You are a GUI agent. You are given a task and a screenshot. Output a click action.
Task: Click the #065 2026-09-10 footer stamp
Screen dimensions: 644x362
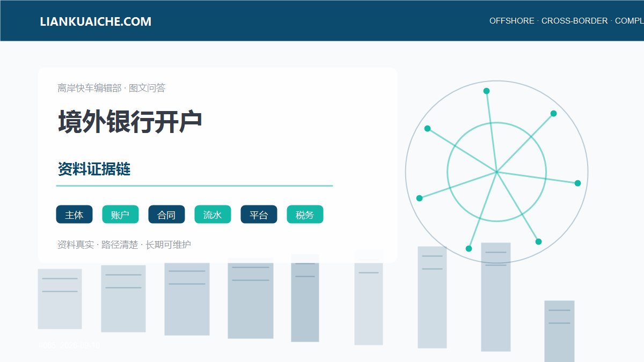[x=69, y=345]
